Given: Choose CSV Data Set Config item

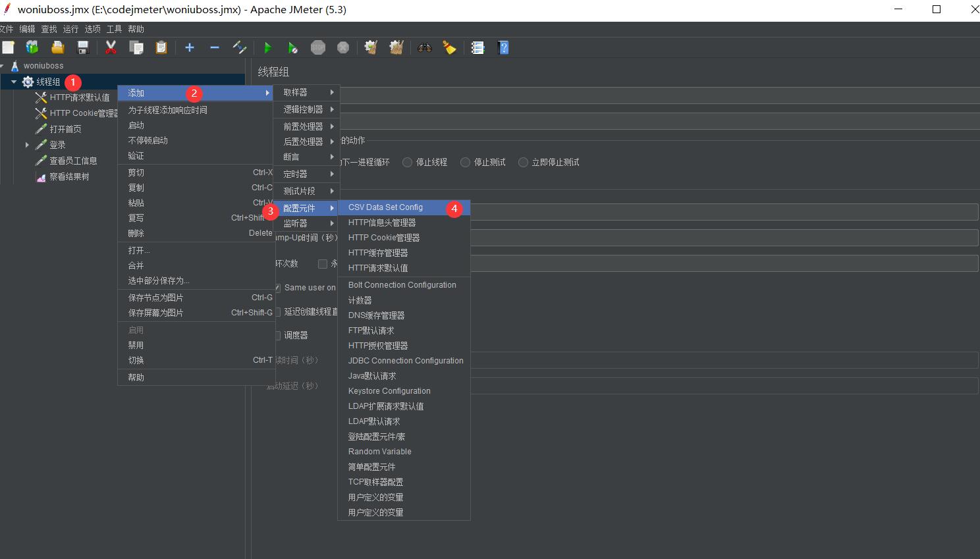Looking at the screenshot, I should pos(404,207).
